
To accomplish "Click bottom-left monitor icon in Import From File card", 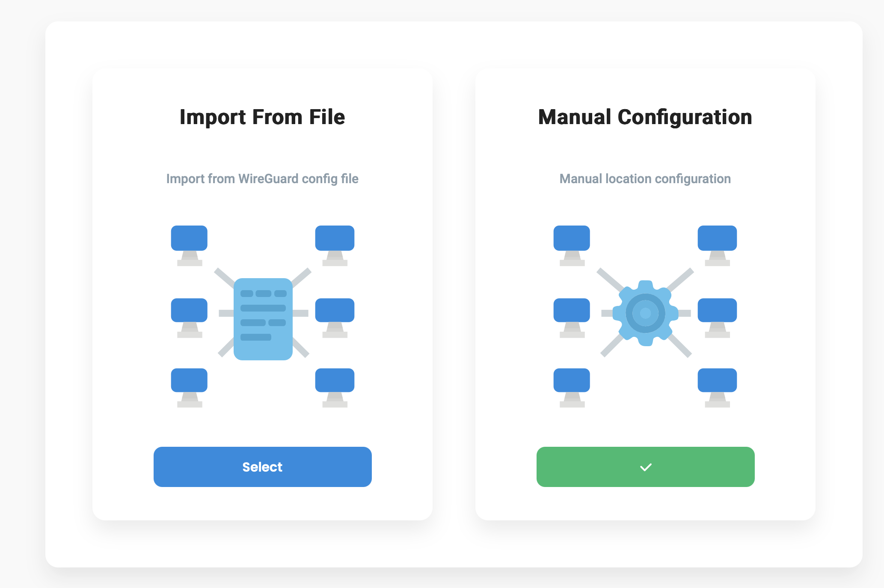I will point(189,386).
